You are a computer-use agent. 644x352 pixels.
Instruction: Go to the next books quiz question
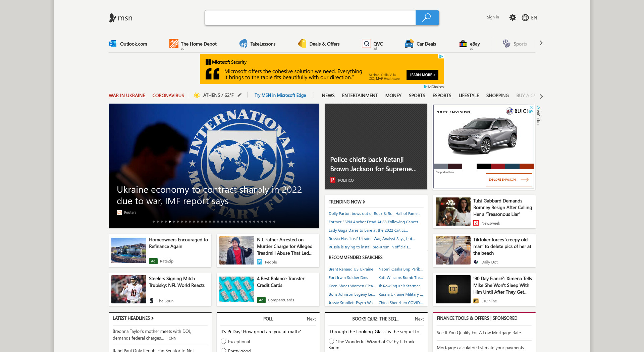(x=419, y=319)
